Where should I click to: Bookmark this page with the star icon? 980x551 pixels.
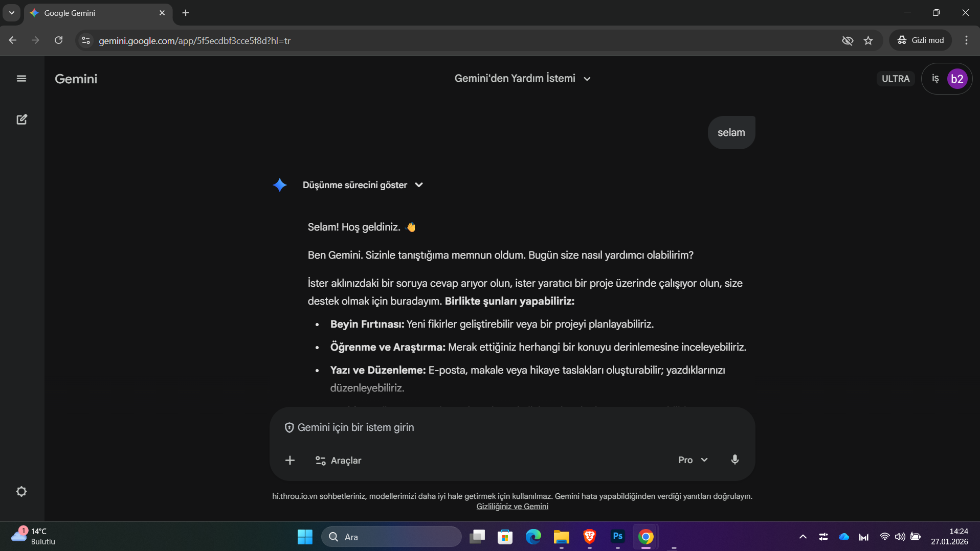(x=868, y=40)
